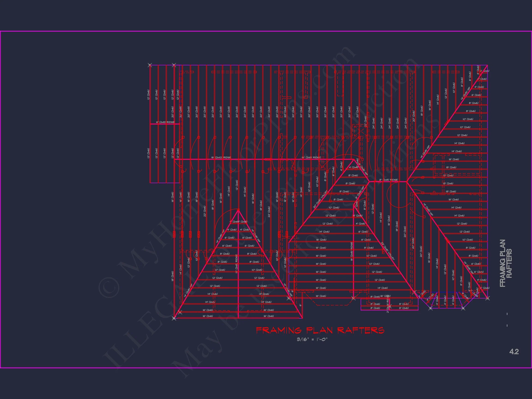Click the red FRAMING PLAN RAFTERS title
Viewport: 532px width, 399px height.
tap(320, 330)
